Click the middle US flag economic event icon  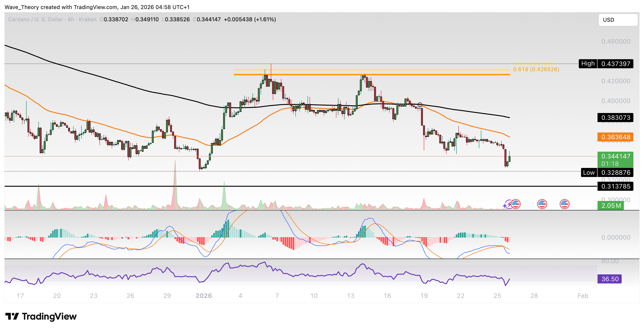coord(542,204)
